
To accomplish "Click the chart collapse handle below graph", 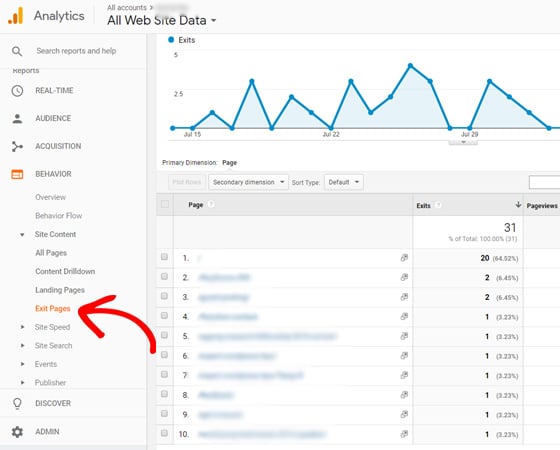I will click(x=463, y=142).
